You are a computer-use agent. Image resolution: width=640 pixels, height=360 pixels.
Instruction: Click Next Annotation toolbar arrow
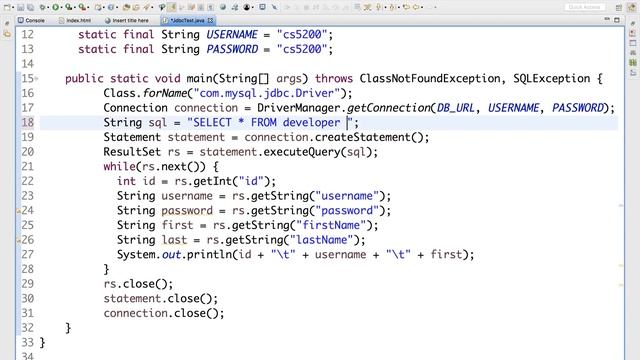pyautogui.click(x=378, y=7)
